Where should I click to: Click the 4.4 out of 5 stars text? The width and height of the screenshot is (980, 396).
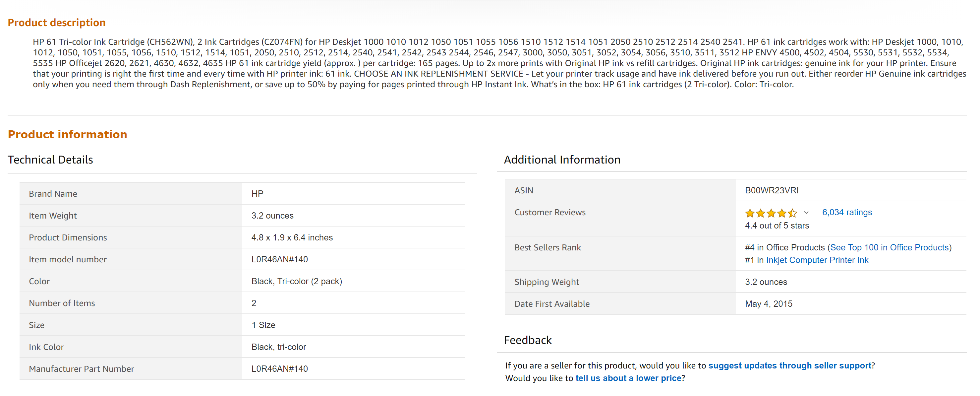click(x=777, y=226)
